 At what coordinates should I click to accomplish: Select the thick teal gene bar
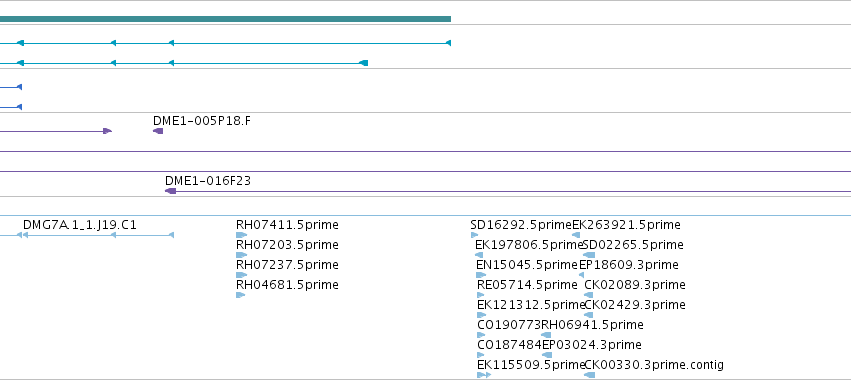[x=225, y=19]
